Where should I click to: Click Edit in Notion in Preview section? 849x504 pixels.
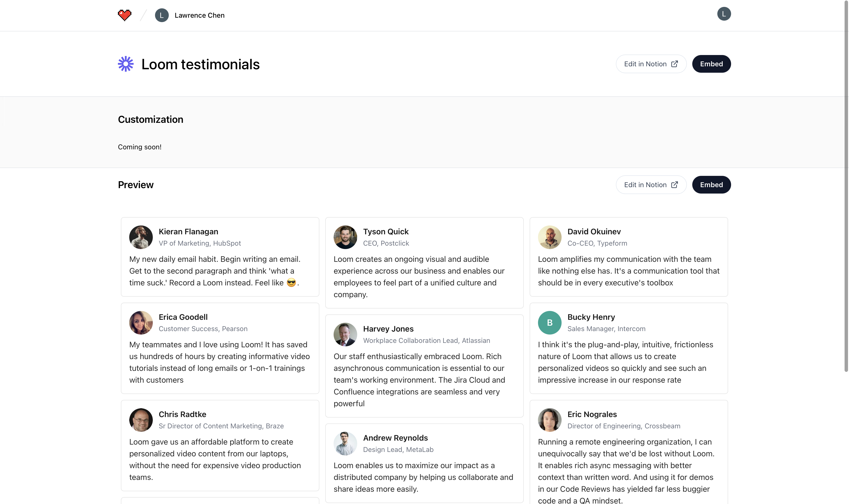651,185
